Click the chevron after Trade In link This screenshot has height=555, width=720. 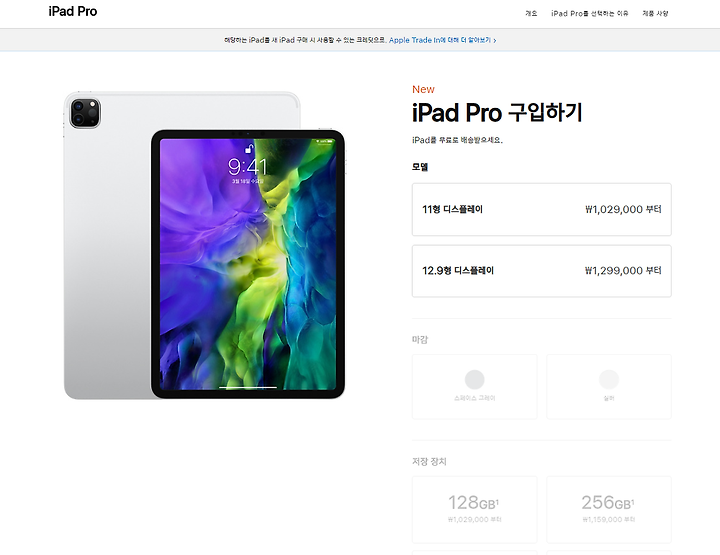click(x=495, y=40)
